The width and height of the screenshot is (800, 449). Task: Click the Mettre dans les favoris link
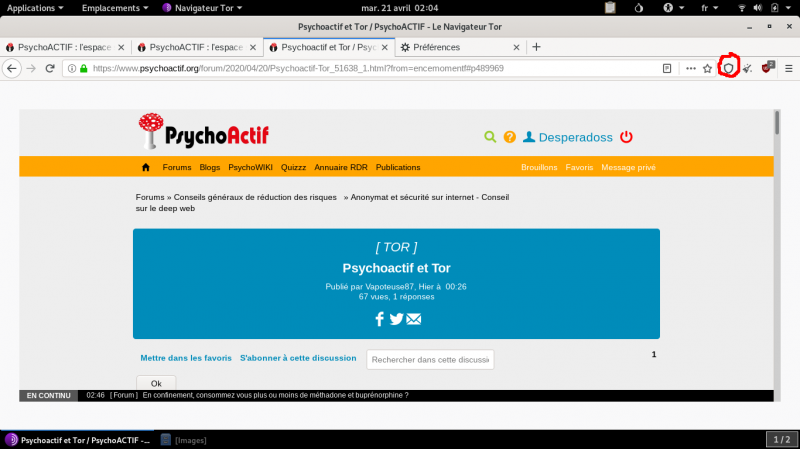pos(185,357)
